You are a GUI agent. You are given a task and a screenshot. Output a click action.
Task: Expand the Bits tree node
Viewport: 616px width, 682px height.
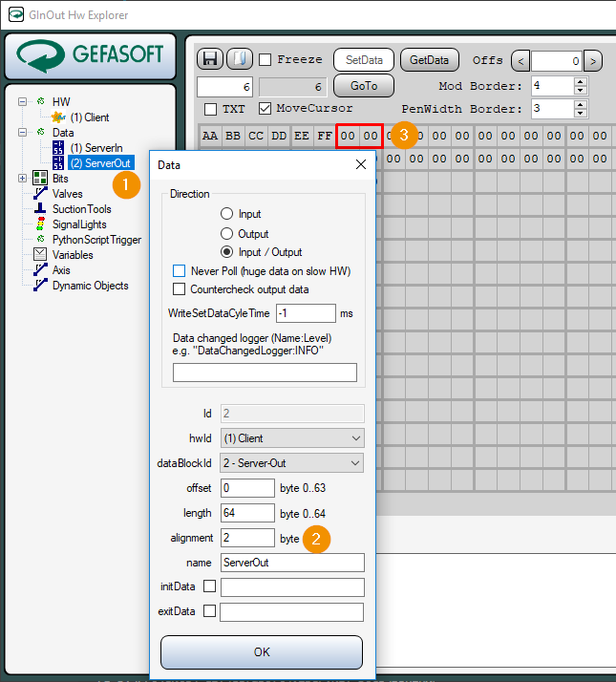pyautogui.click(x=22, y=179)
